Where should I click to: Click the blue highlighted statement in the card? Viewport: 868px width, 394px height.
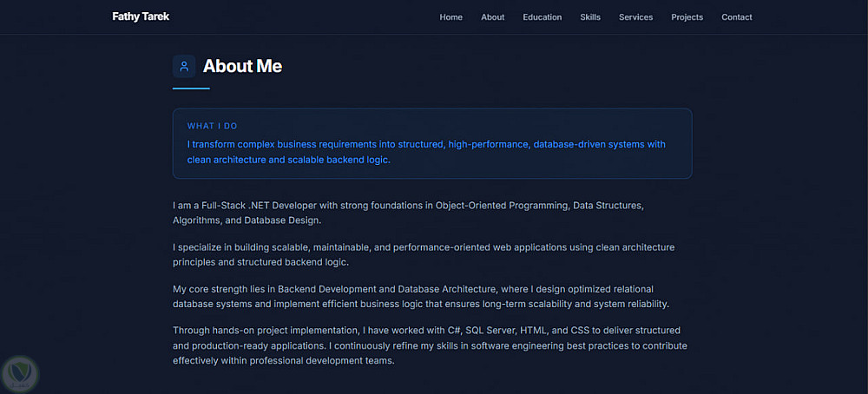coord(426,152)
